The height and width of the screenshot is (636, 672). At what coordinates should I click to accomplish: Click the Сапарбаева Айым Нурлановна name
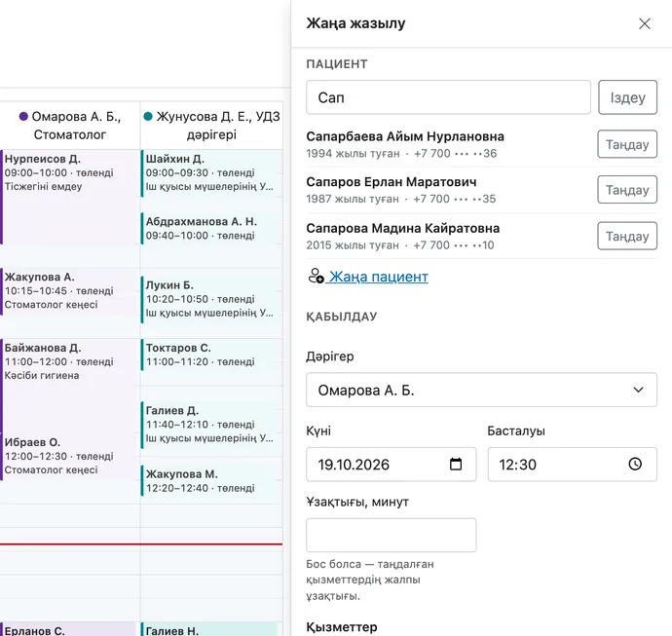(x=405, y=136)
